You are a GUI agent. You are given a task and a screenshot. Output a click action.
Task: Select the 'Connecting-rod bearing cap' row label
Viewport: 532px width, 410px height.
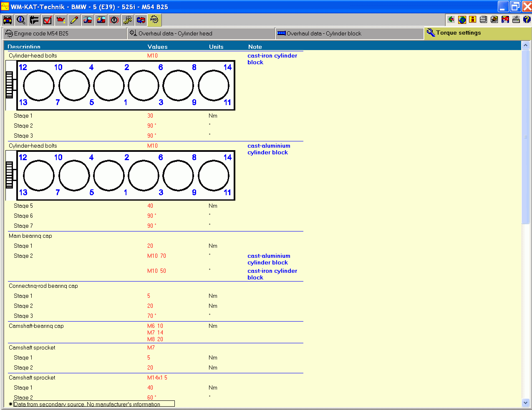[43, 286]
